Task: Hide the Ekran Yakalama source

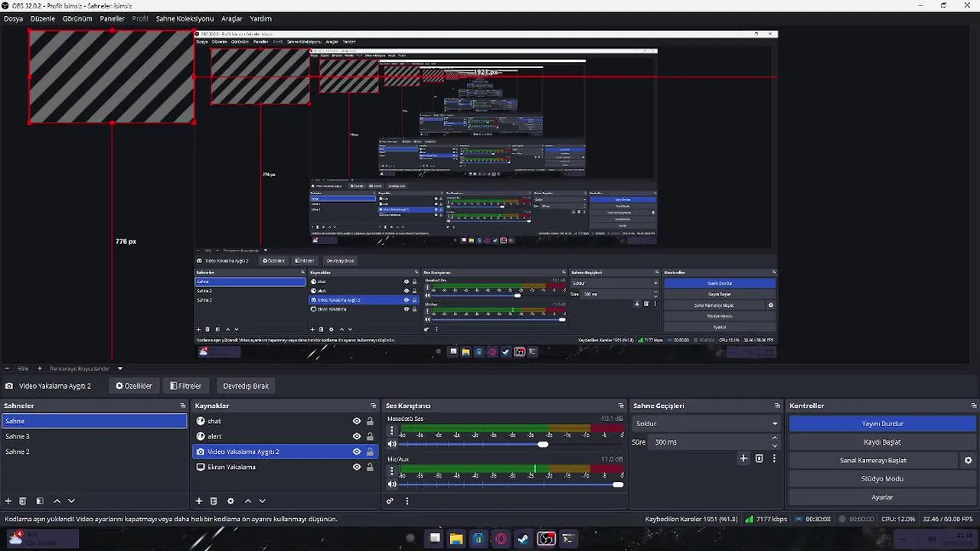Action: [357, 467]
